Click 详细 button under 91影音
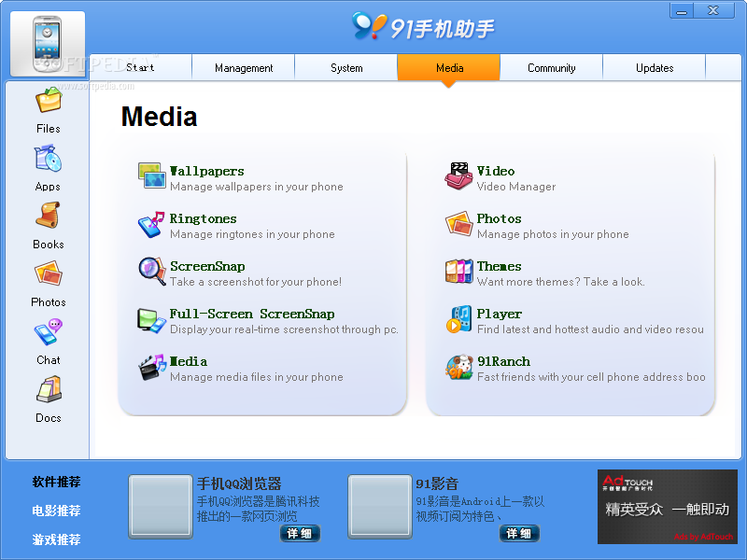 coord(519,533)
